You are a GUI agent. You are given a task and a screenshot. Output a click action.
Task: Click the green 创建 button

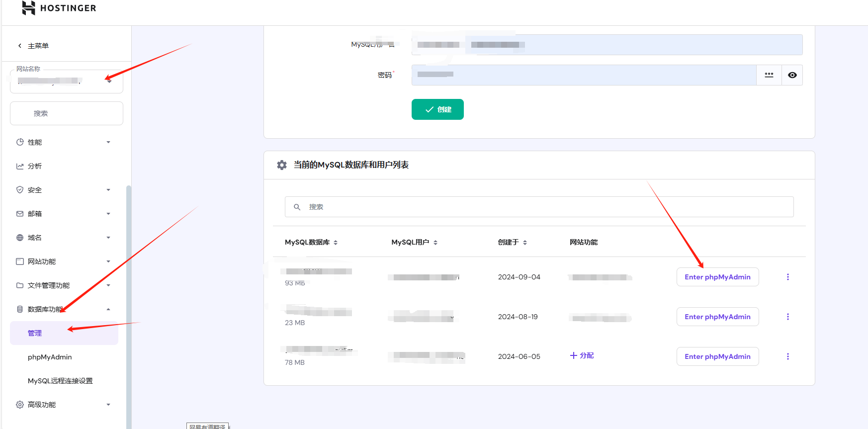[437, 109]
